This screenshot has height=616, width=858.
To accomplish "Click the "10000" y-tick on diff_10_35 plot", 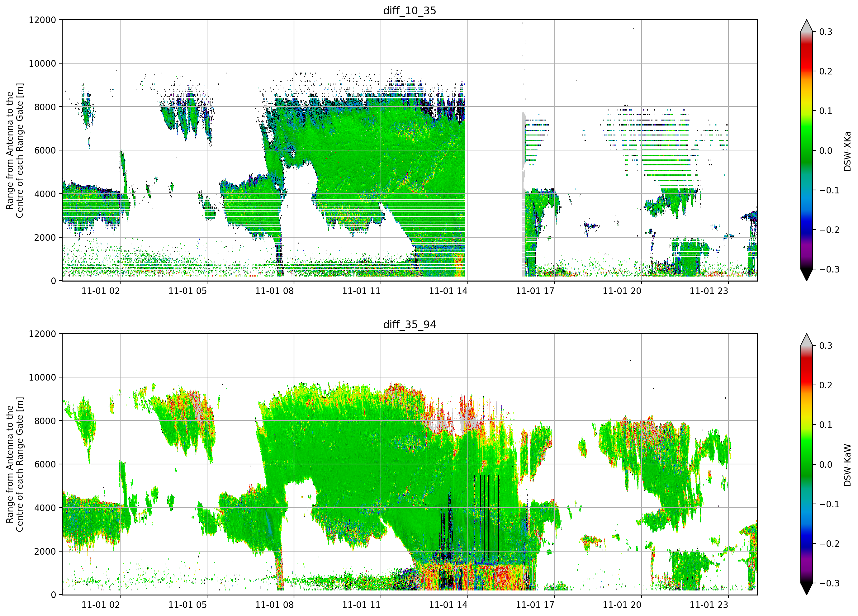I will [x=42, y=64].
